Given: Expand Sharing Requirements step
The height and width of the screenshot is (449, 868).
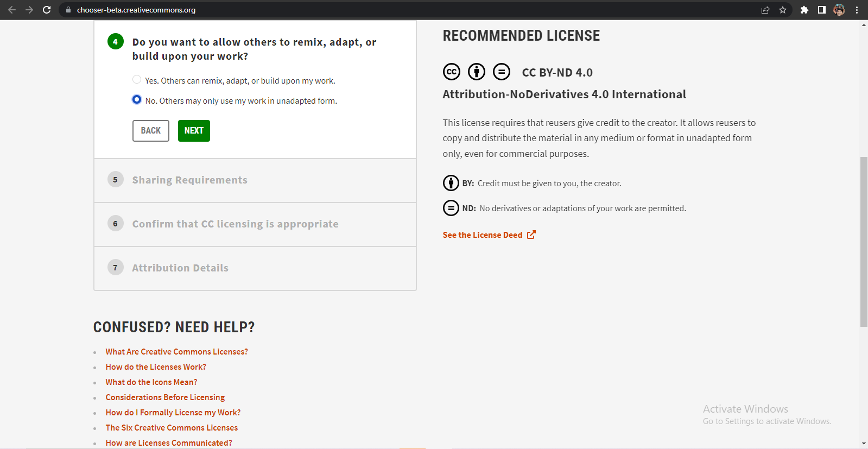Looking at the screenshot, I should point(255,180).
